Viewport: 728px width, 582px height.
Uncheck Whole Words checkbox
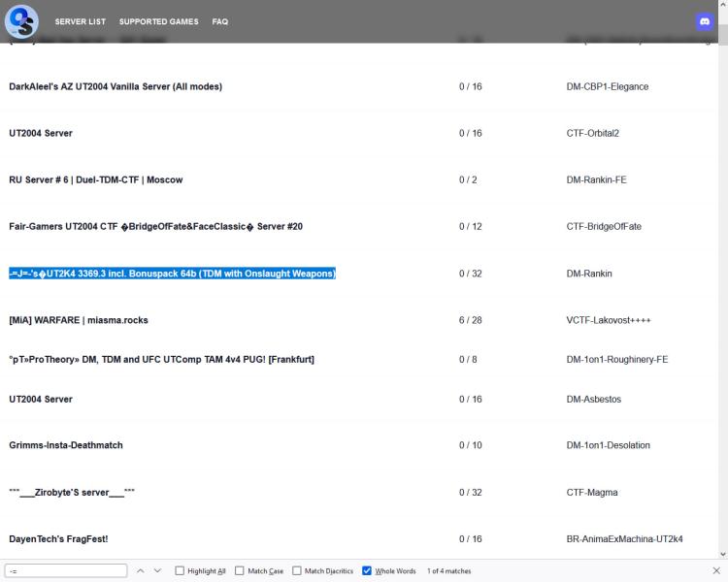click(x=367, y=570)
